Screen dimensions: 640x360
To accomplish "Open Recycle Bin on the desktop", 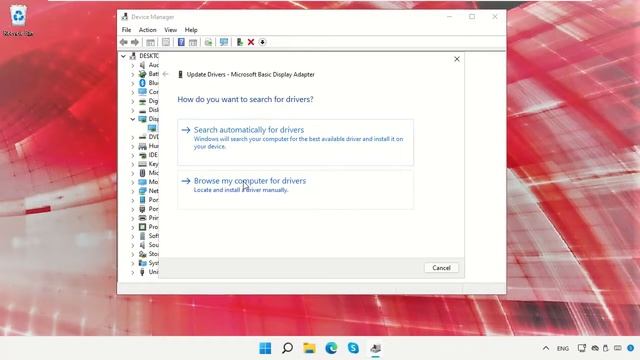I will [18, 21].
